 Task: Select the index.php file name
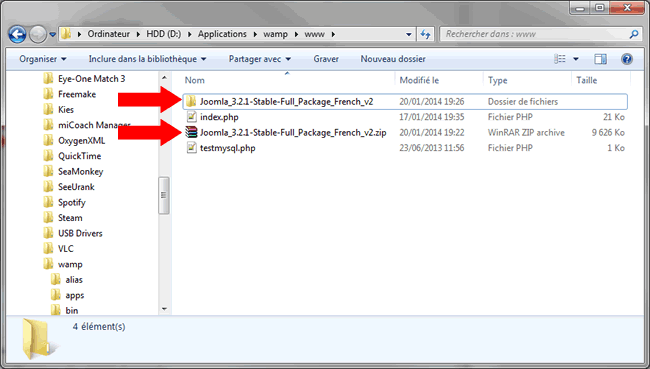pyautogui.click(x=219, y=117)
